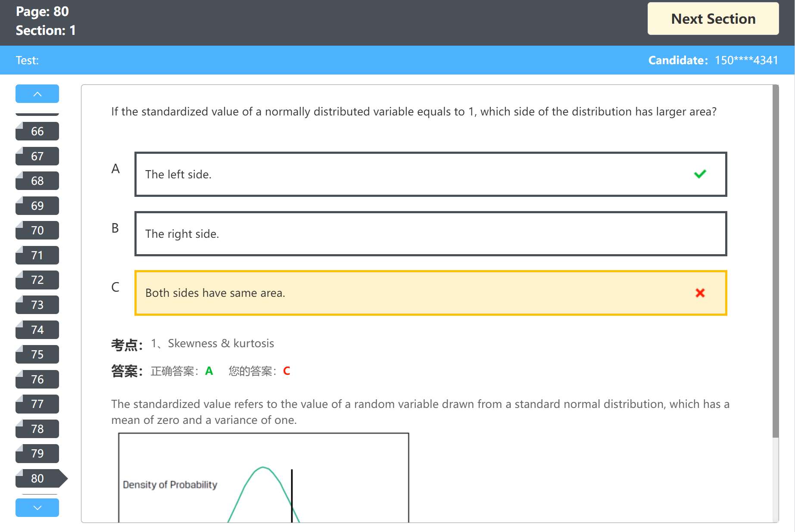
Task: Select answer A: The left side
Action: coord(430,174)
